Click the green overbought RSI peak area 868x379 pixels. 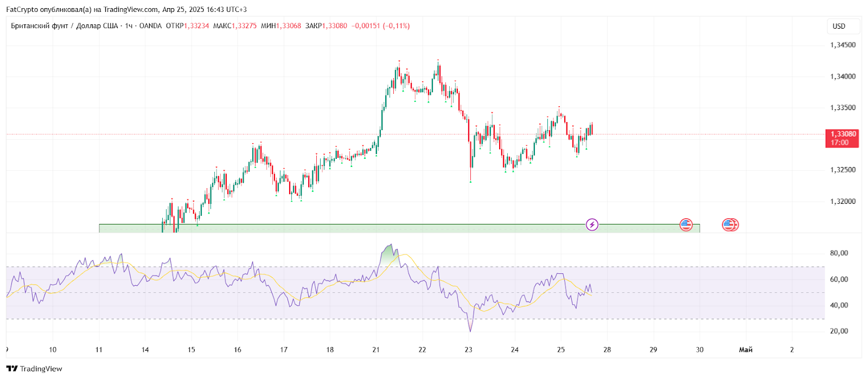point(388,255)
